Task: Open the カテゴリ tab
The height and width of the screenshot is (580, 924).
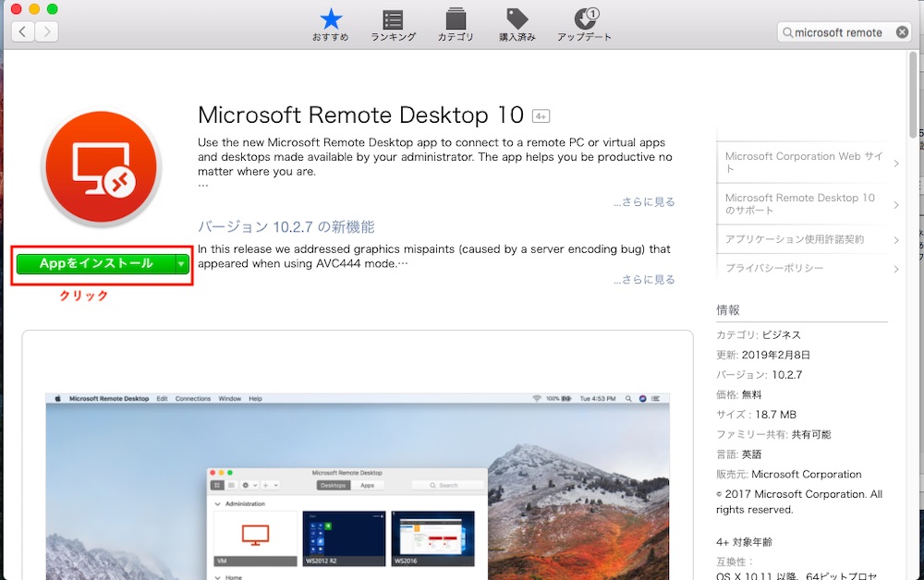Action: coord(456,25)
